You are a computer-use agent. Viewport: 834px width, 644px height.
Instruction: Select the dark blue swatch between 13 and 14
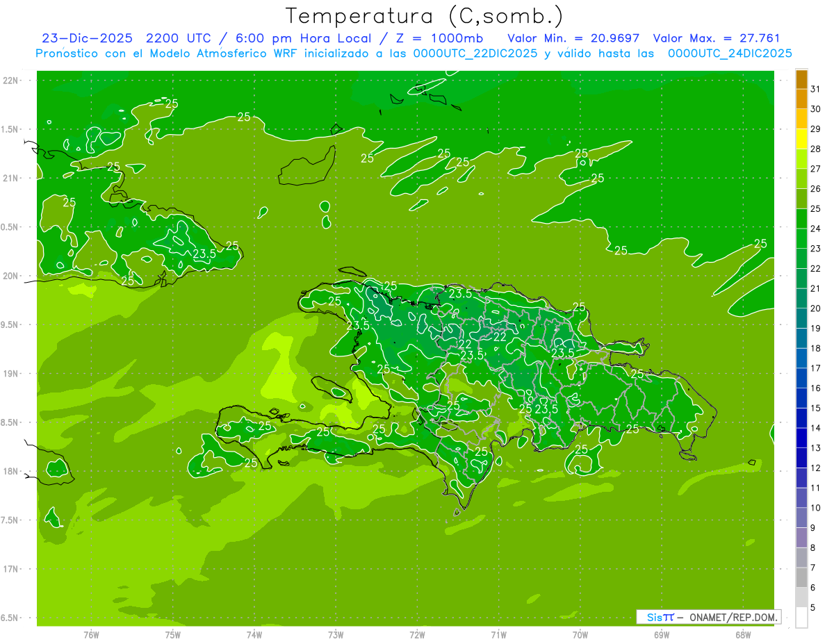(x=801, y=438)
